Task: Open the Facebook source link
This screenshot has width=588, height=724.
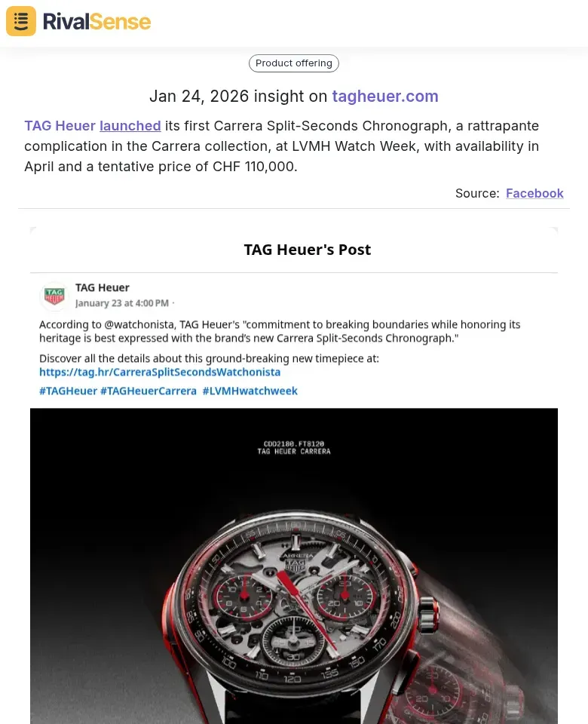Action: (x=534, y=193)
